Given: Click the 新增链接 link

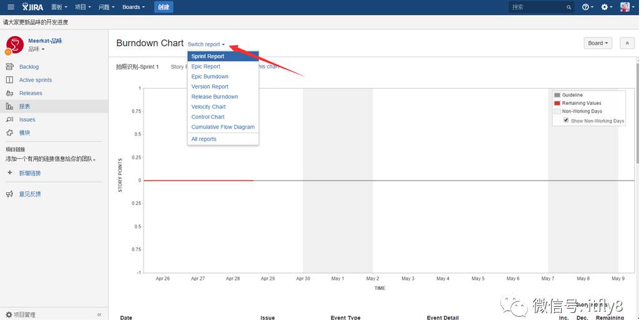Looking at the screenshot, I should click(29, 173).
